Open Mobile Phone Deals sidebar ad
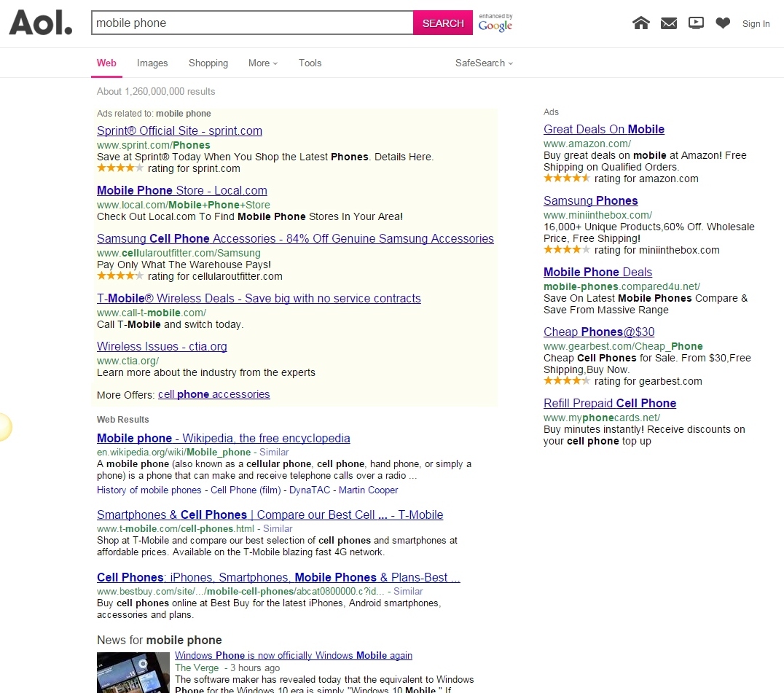Screen dimensions: 784x693 597,272
